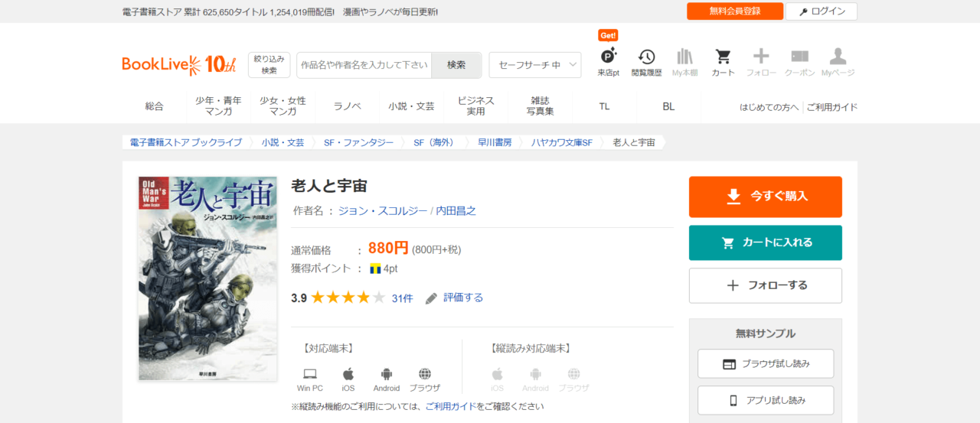980x423 pixels.
Task: Open the My本棚 bookshelf icon
Action: [684, 57]
